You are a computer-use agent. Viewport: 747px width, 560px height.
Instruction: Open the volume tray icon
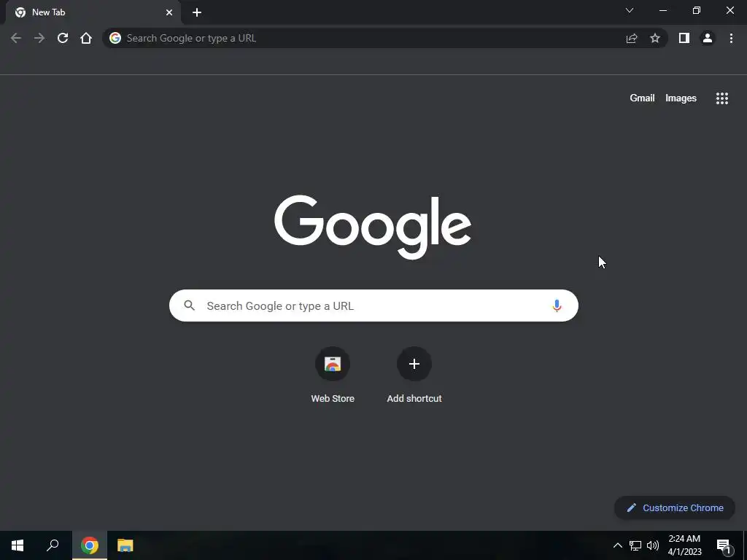point(653,545)
